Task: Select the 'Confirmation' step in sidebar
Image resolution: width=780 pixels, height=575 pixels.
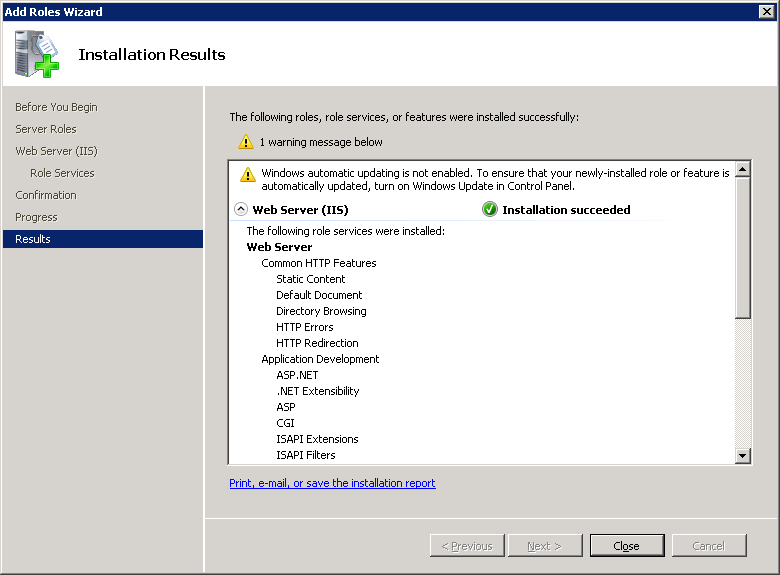Action: coord(46,195)
